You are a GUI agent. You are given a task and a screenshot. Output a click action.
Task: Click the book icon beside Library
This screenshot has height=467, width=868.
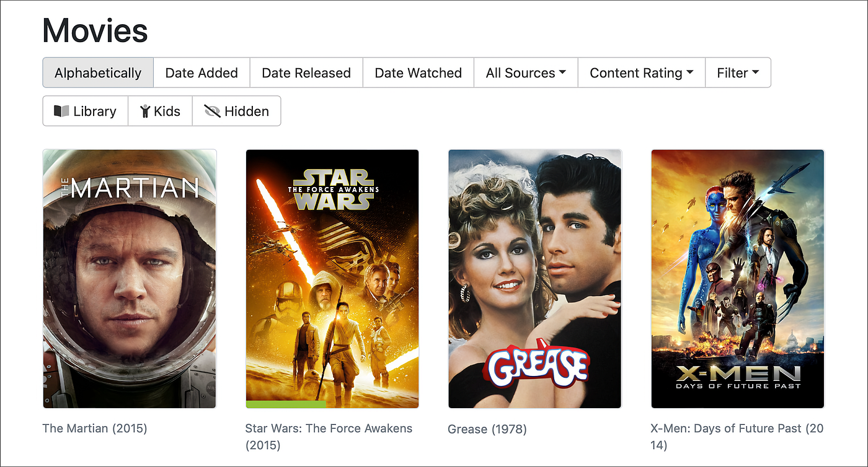(x=61, y=111)
